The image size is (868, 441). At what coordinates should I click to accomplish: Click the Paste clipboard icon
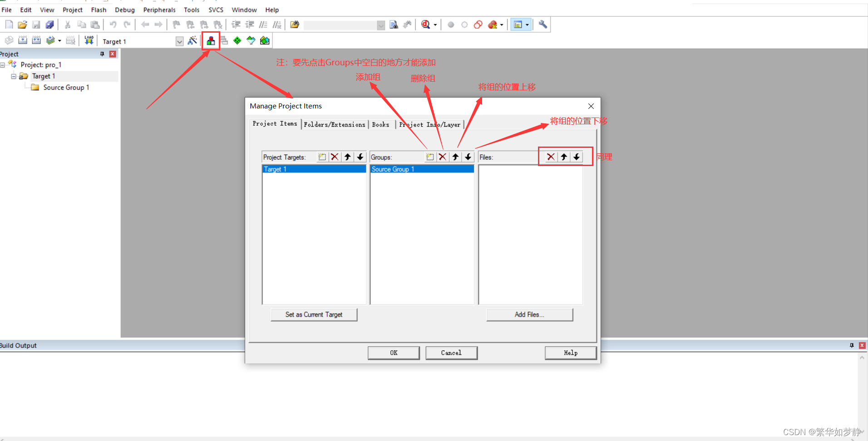pos(95,24)
